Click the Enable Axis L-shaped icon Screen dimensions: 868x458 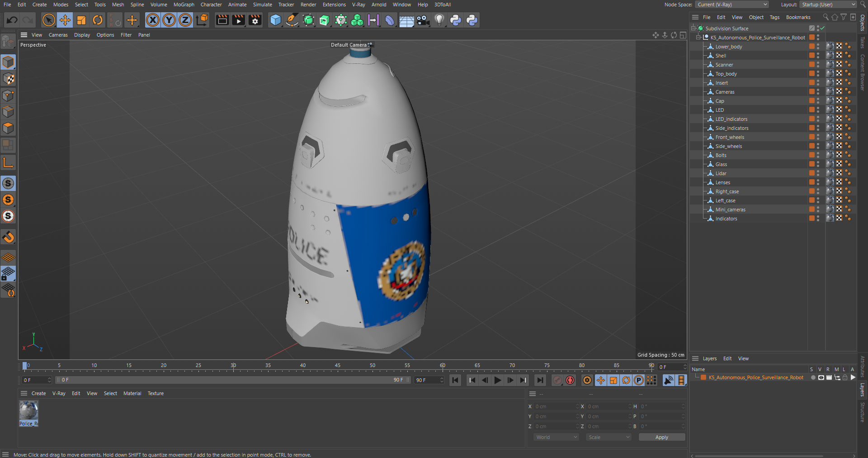coord(8,162)
